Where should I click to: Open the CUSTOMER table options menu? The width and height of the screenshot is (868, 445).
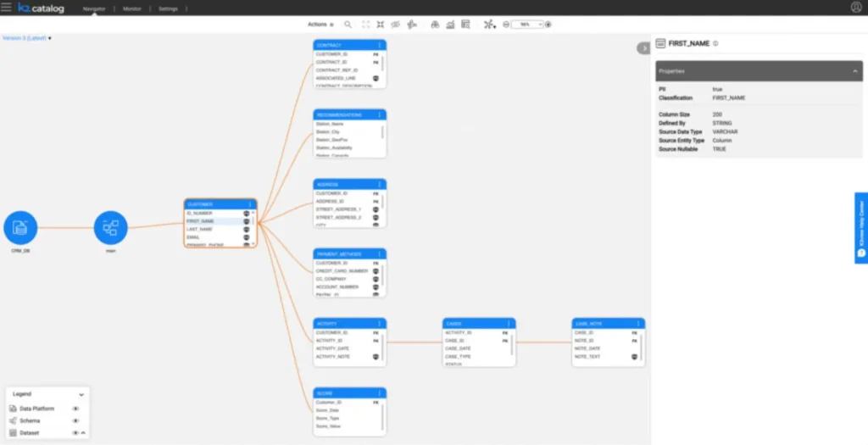249,204
